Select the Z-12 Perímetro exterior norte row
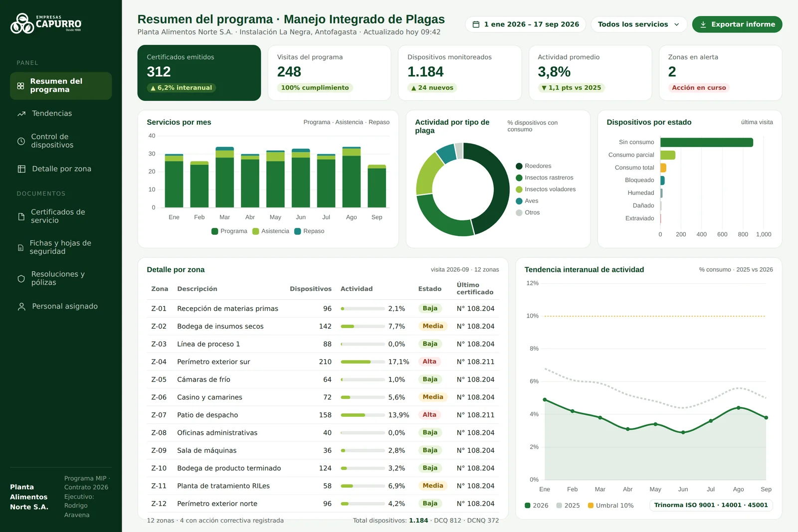Image resolution: width=798 pixels, height=532 pixels. point(323,504)
